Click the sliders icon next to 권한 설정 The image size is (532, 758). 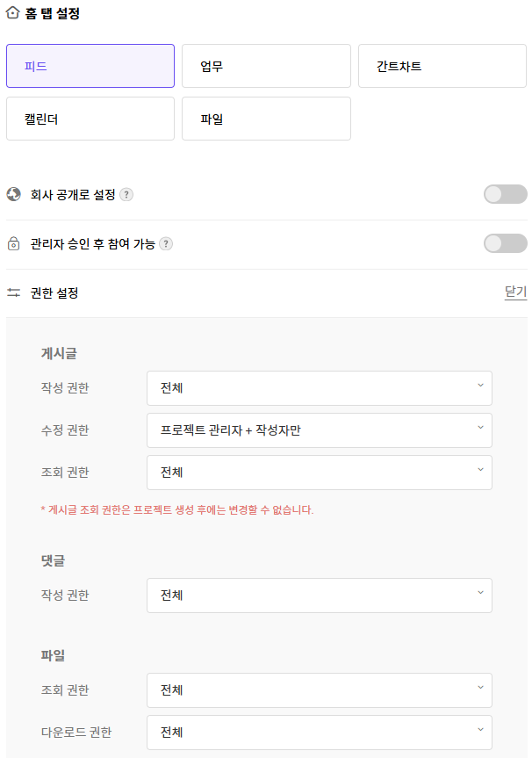tap(13, 292)
